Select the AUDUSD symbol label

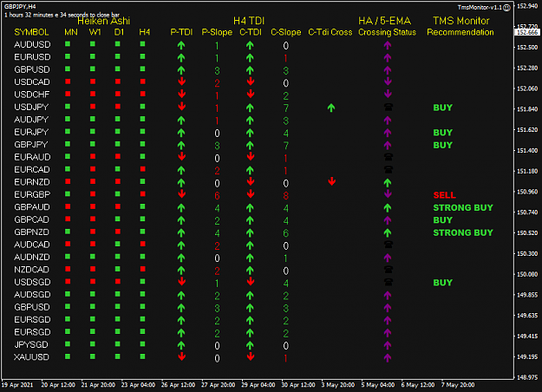pyautogui.click(x=32, y=44)
